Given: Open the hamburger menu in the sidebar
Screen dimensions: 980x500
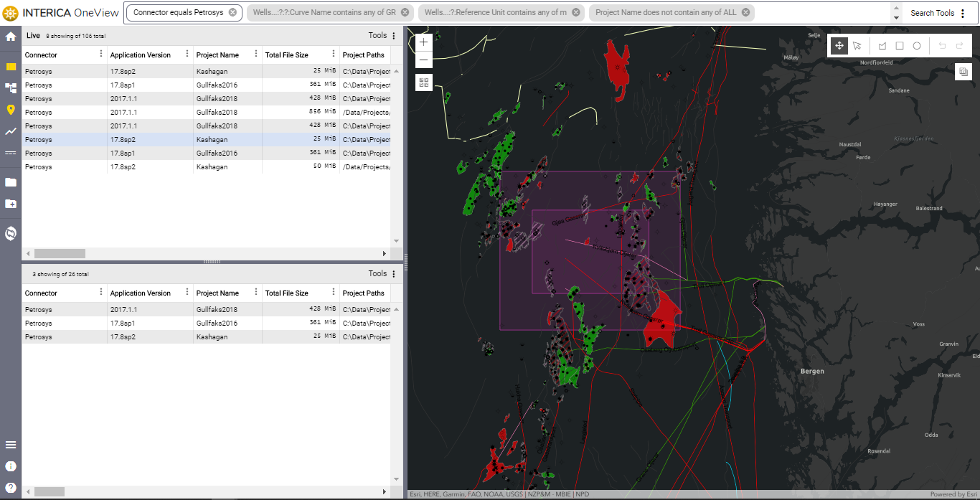Looking at the screenshot, I should click(x=11, y=445).
